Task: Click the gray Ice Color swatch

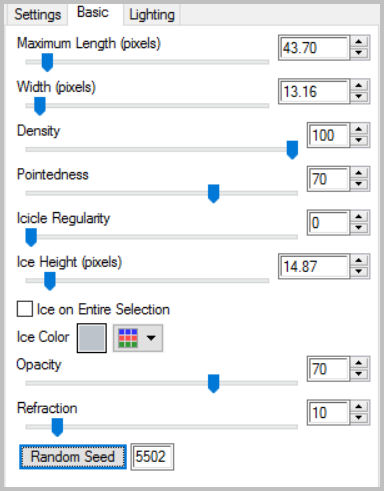Action: pyautogui.click(x=92, y=338)
